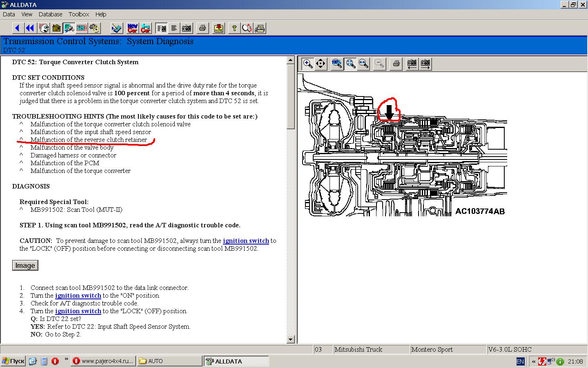Show next image with camera right-arrow
This screenshot has height=368, width=588.
click(x=425, y=64)
